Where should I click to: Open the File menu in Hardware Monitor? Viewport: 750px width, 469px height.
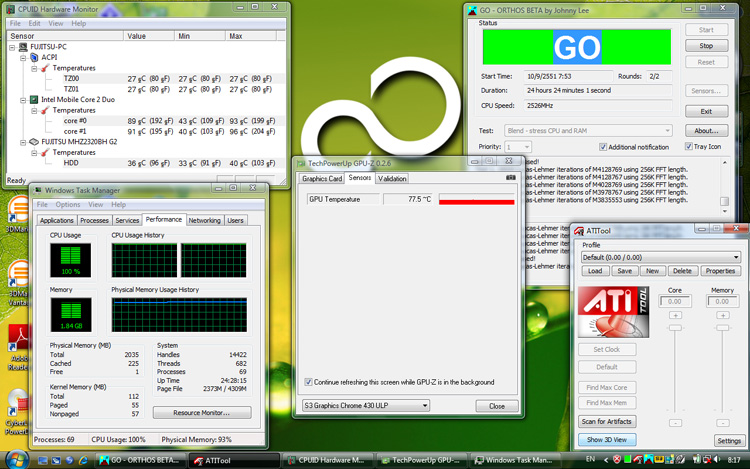[x=15, y=23]
